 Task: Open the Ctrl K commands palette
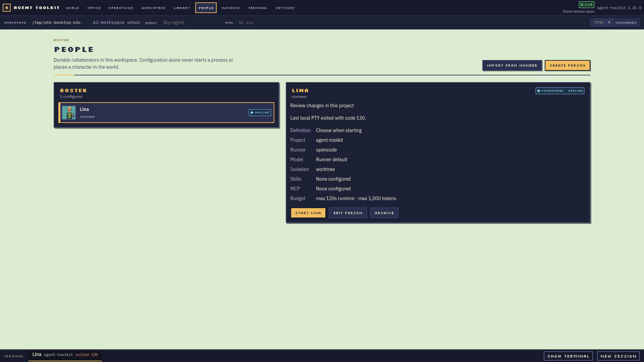pyautogui.click(x=615, y=22)
